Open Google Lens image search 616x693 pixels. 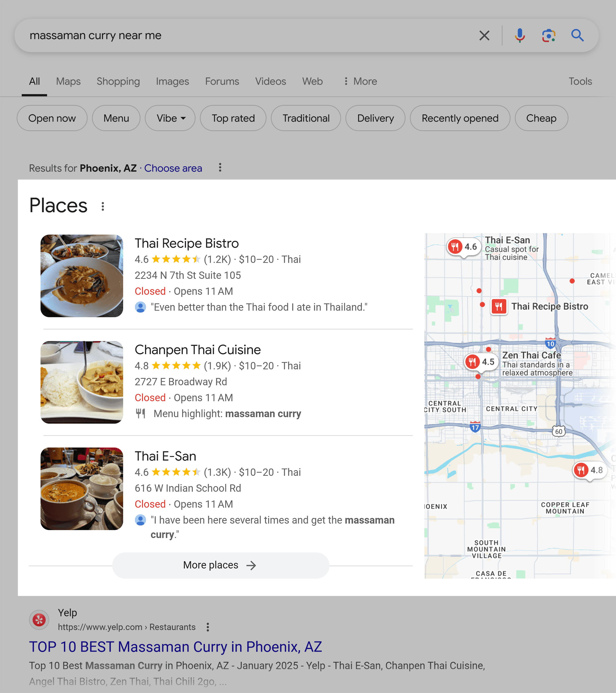point(548,35)
